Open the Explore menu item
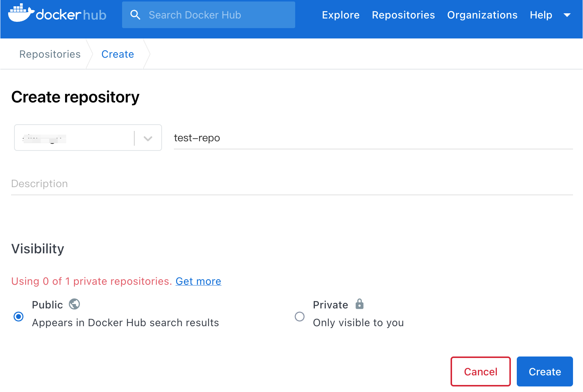 point(341,15)
